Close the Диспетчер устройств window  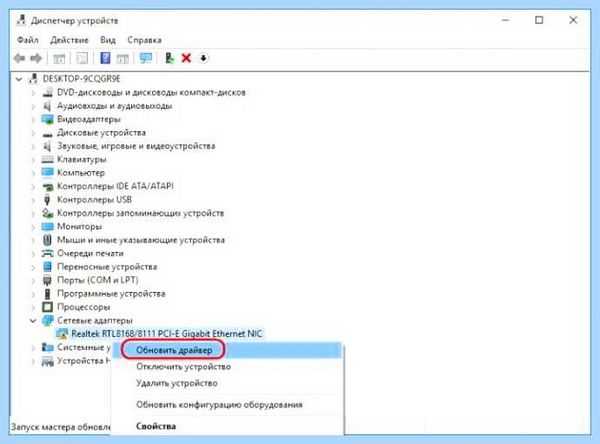pos(573,20)
